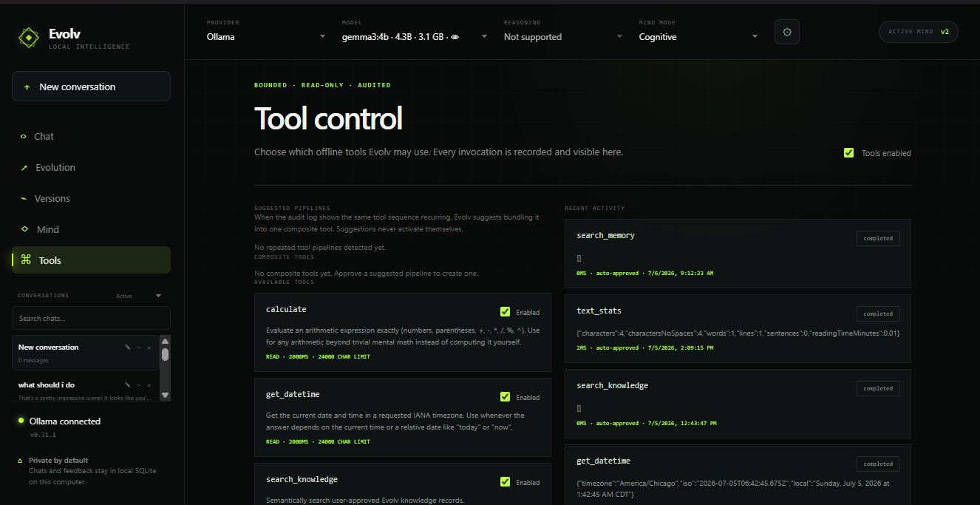Click the search_memory activity title
Image resolution: width=980 pixels, height=505 pixels.
[x=605, y=236]
